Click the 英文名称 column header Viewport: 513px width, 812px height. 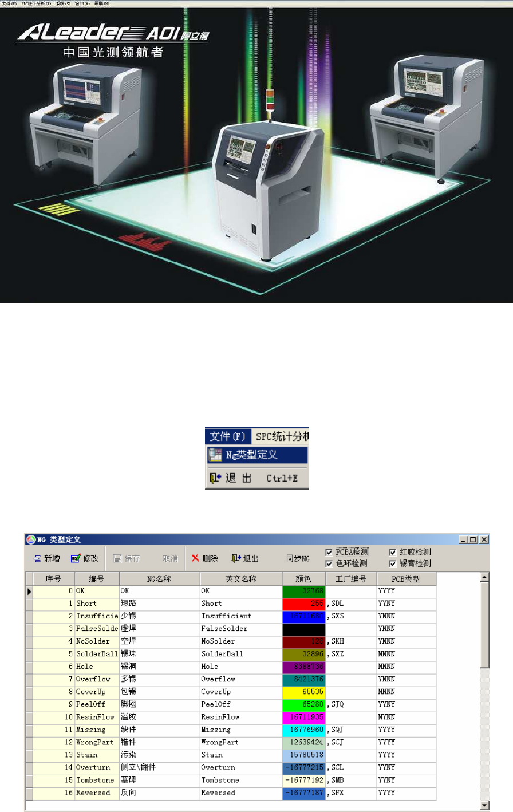tap(241, 579)
